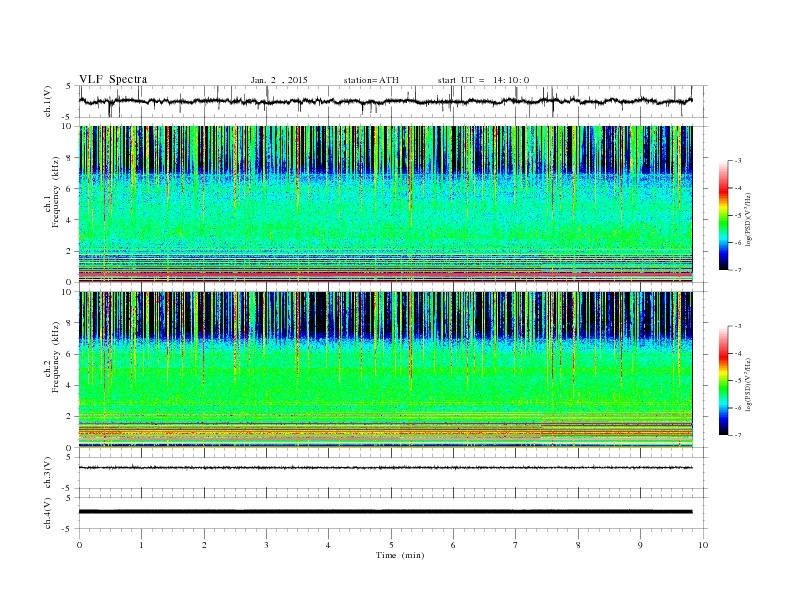
Task: Click the time axis tick label "0"
Action: [x=79, y=545]
